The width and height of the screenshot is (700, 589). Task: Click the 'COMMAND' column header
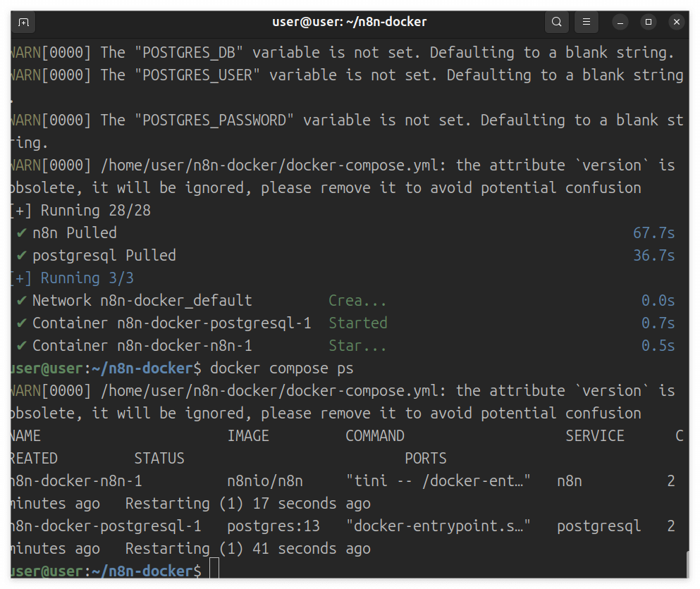(x=375, y=436)
